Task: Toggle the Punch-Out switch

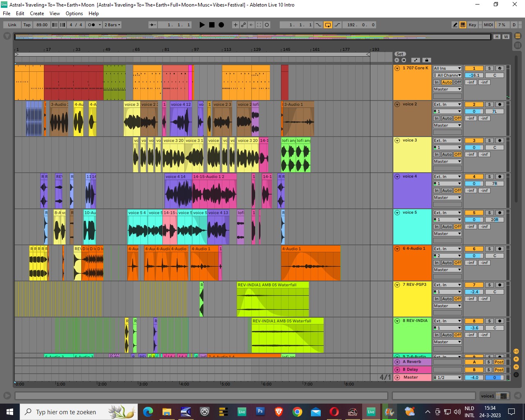Action: [337, 25]
